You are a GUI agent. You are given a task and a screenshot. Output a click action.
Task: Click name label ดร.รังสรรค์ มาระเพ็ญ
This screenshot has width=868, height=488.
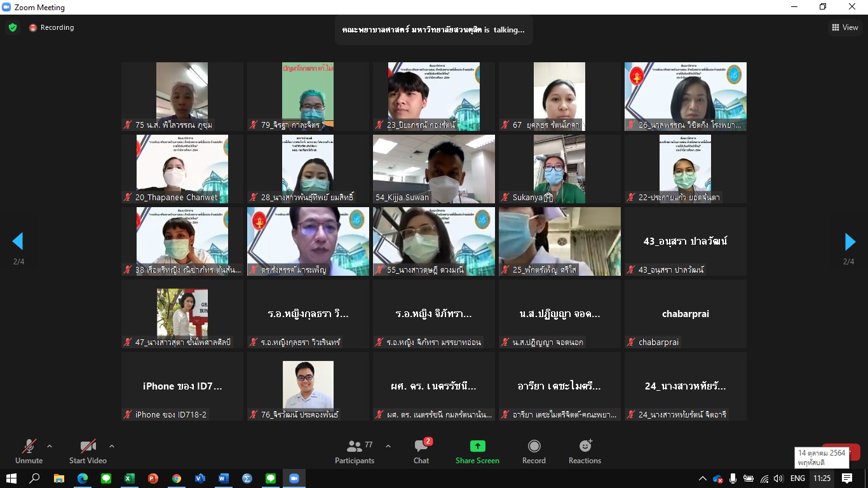coord(294,270)
